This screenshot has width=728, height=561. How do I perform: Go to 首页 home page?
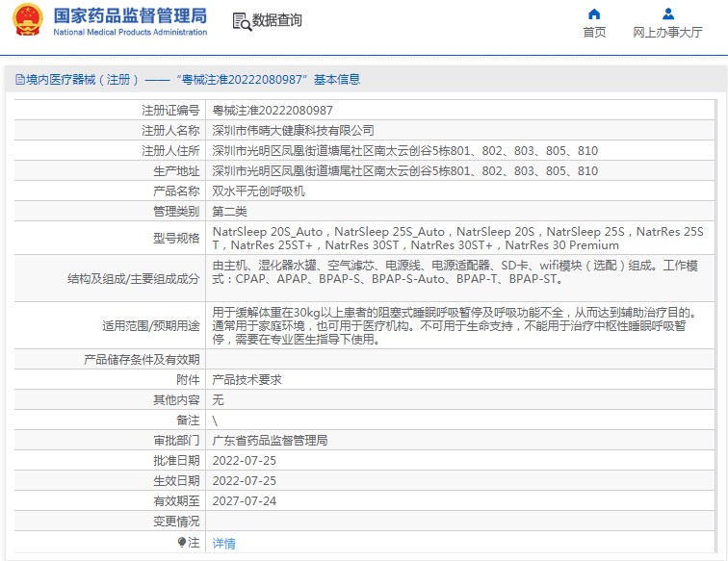pos(594,32)
